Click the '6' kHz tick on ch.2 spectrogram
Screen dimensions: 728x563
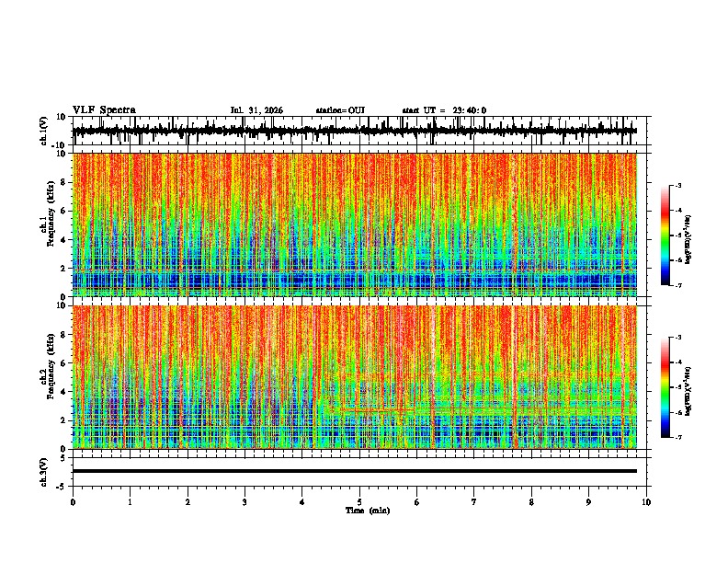(63, 363)
